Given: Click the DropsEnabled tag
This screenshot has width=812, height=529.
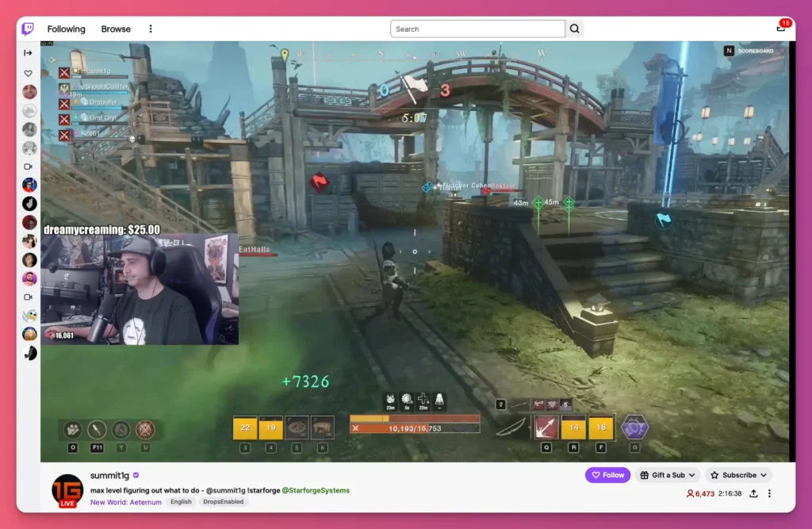Looking at the screenshot, I should (x=223, y=502).
